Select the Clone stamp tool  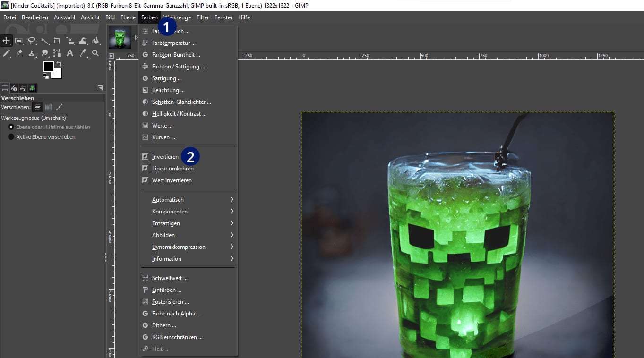(32, 53)
